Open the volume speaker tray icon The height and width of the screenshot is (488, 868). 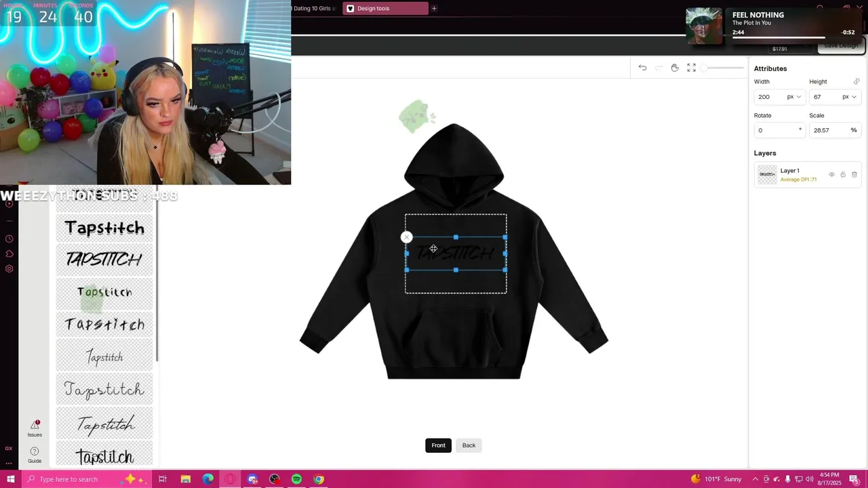pos(809,479)
